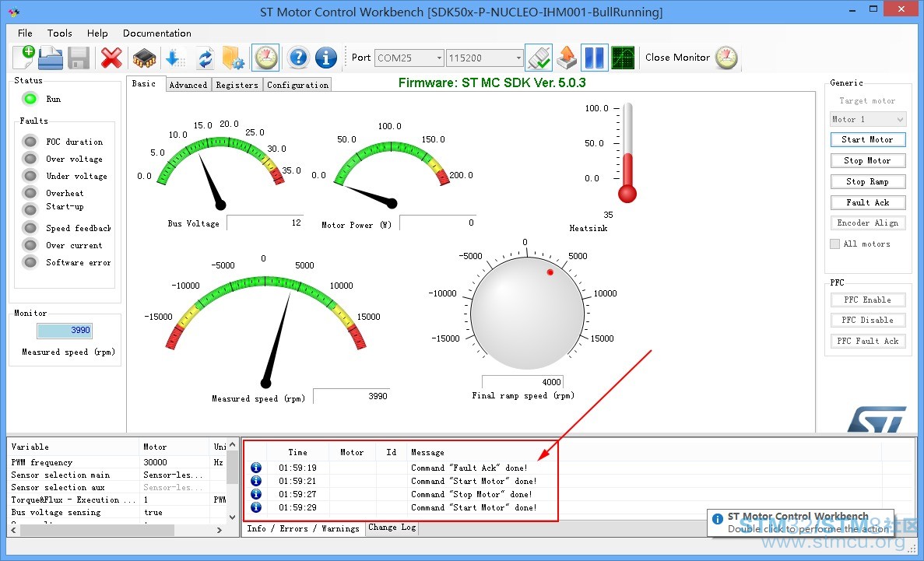The height and width of the screenshot is (561, 924).
Task: Click the notification popup info icon
Action: pos(717,519)
